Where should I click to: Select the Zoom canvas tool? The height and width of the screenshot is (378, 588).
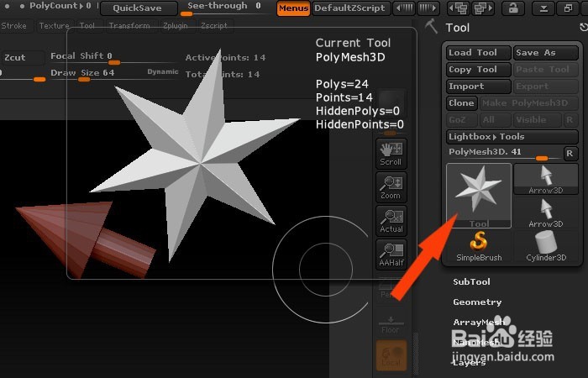pos(391,187)
